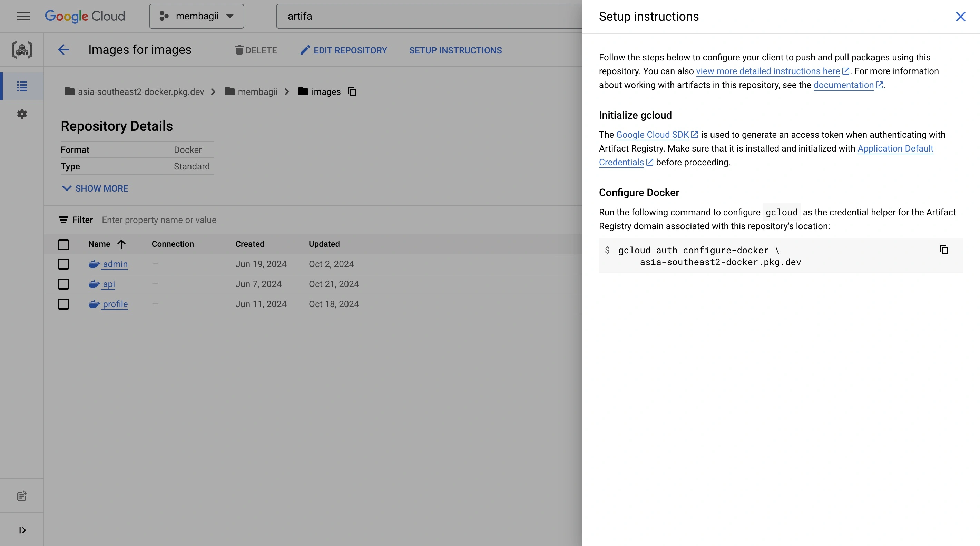
Task: Click the Configure Docker heading
Action: (x=639, y=193)
